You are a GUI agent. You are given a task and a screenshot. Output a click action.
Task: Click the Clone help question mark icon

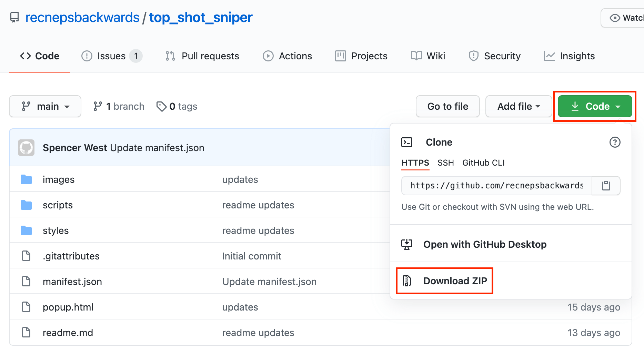615,142
